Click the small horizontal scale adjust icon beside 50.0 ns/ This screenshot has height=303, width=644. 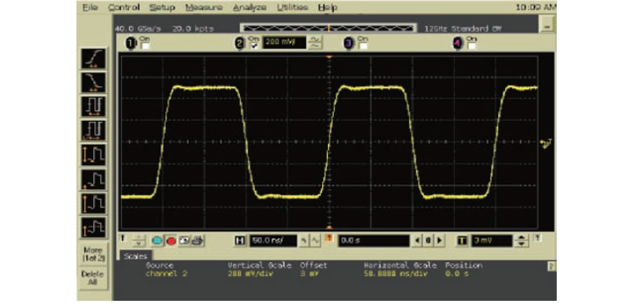[x=304, y=241]
